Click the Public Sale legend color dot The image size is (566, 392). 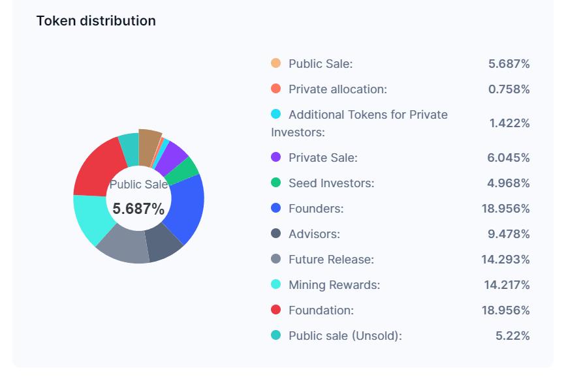pyautogui.click(x=275, y=63)
